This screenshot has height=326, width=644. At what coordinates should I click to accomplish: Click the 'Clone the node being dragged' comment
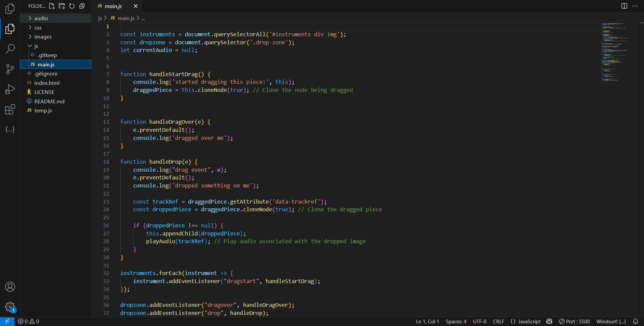303,90
